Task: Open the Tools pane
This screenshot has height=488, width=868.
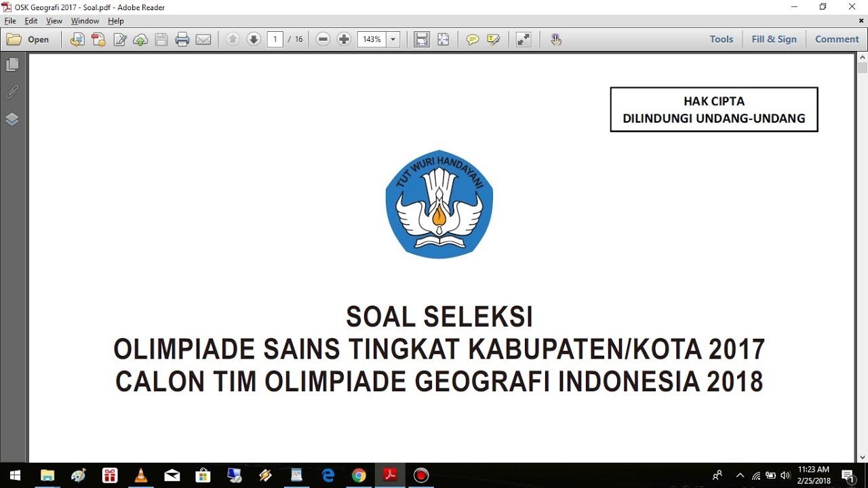Action: point(722,39)
